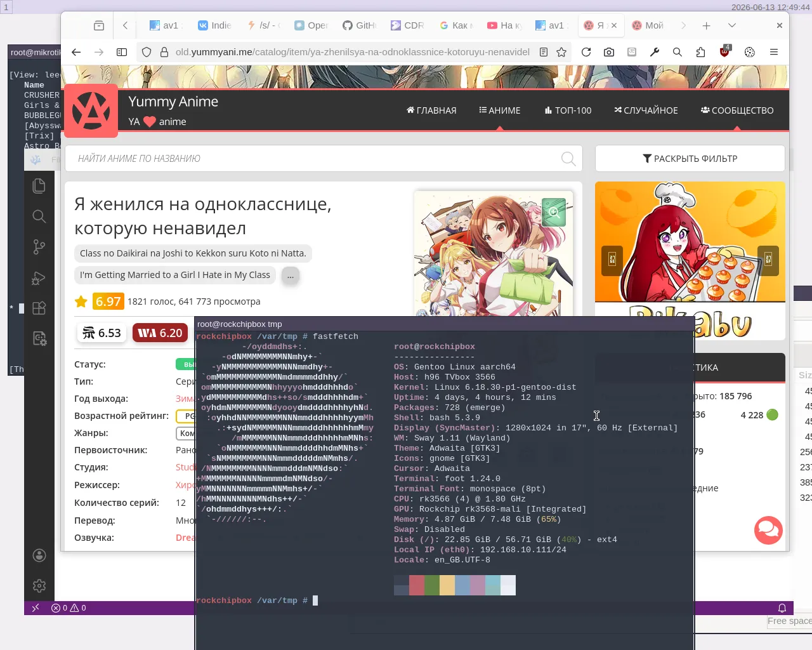The width and height of the screenshot is (812, 650).
Task: Open the ТОП-100 menu item
Action: 568,110
